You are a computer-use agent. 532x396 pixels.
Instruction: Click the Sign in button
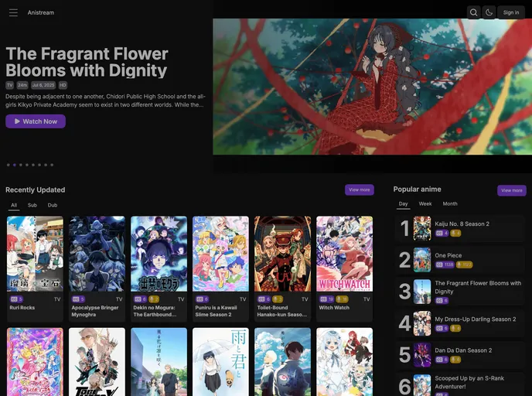click(x=511, y=12)
